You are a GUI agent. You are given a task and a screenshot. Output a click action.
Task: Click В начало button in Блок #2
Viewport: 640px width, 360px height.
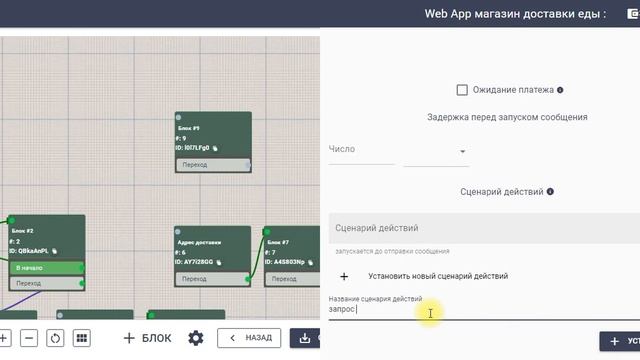[x=46, y=268]
